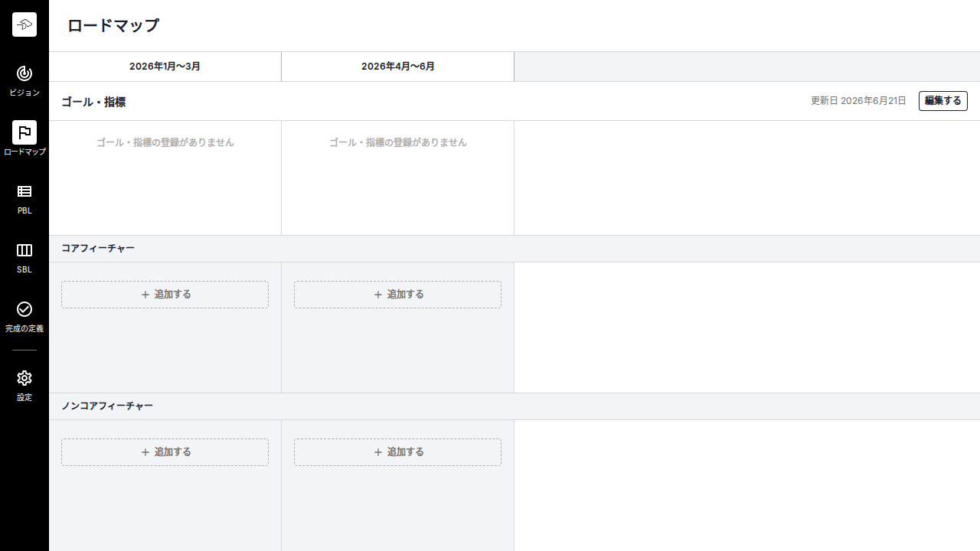Add non-core feature for 2026年4月〜6月
This screenshot has height=551, width=980.
pyautogui.click(x=397, y=452)
